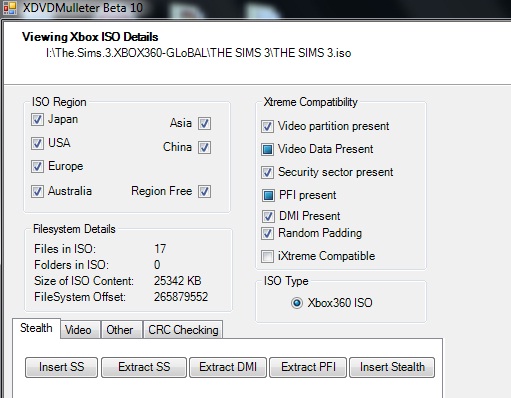
Task: Click the XDVDMulleter app icon in title bar
Action: [9, 8]
